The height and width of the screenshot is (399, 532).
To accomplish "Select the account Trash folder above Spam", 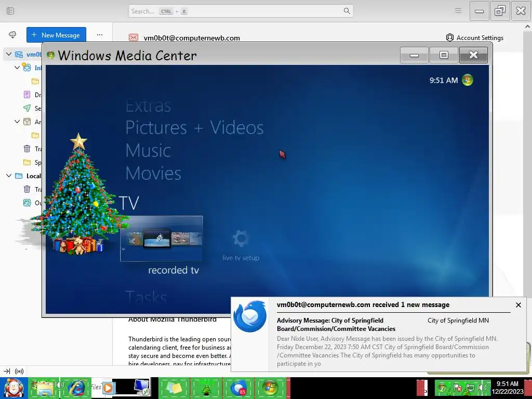I will pyautogui.click(x=27, y=149).
